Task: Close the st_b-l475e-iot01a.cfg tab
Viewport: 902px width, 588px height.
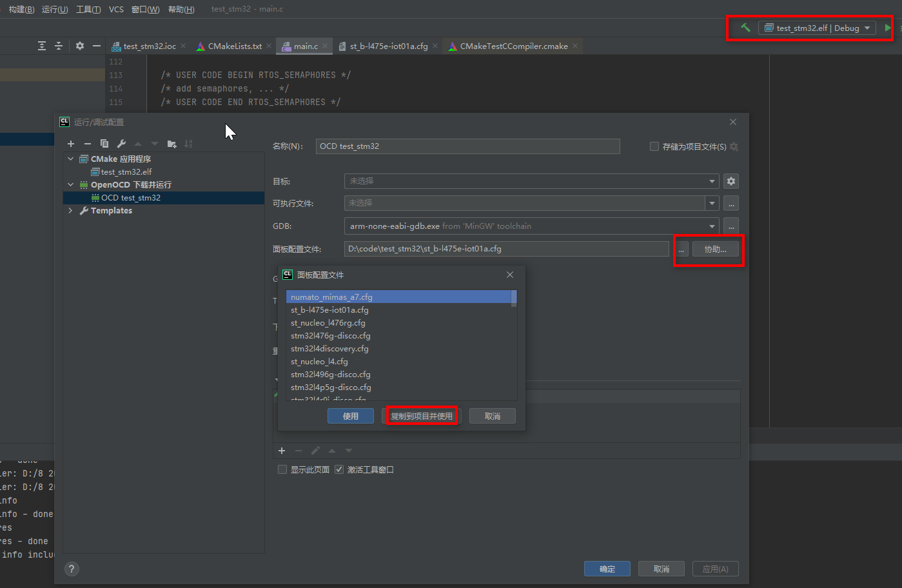Action: (435, 46)
